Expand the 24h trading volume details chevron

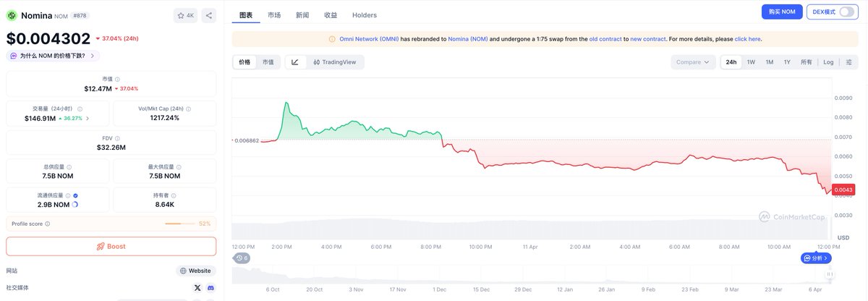(88, 118)
